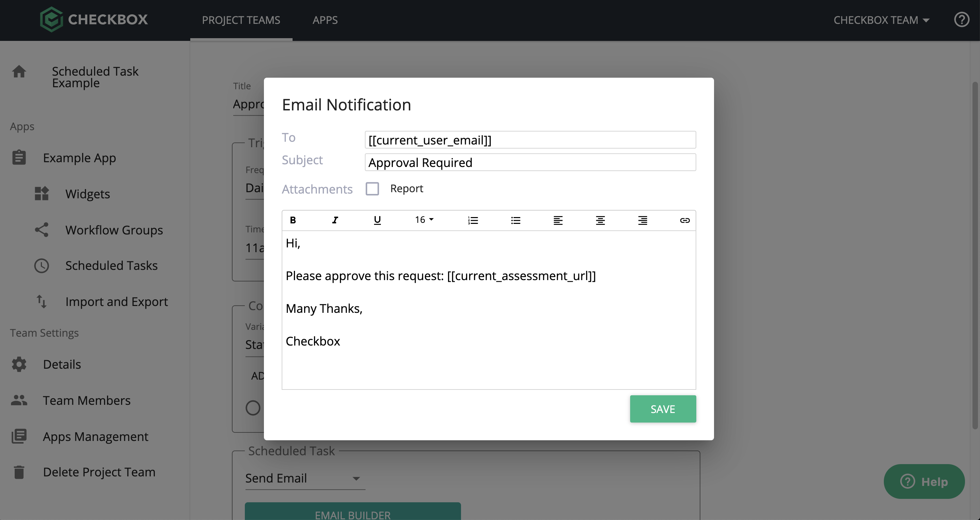Insert a numbered list in email body
The image size is (980, 520).
pyautogui.click(x=473, y=220)
